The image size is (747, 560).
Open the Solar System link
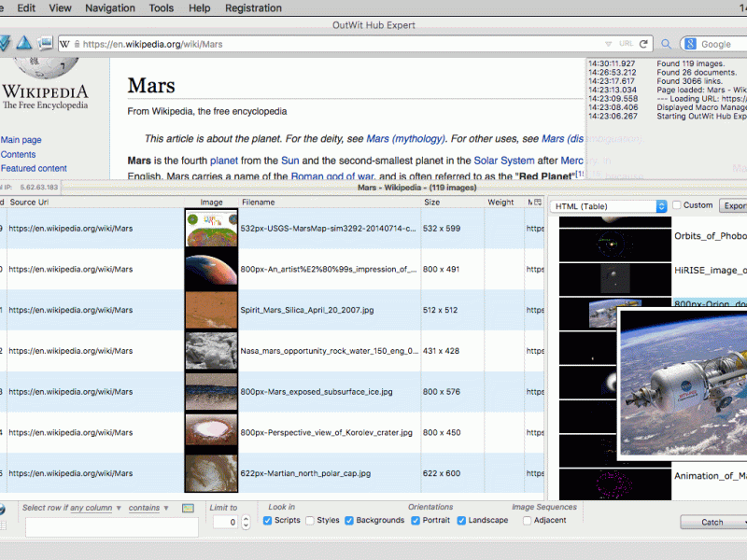(x=504, y=161)
